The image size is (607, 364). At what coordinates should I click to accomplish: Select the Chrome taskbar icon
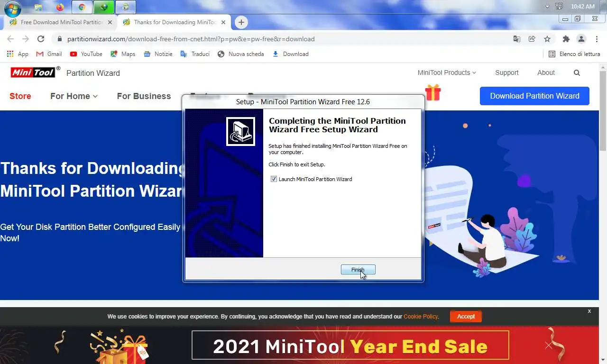pos(82,7)
